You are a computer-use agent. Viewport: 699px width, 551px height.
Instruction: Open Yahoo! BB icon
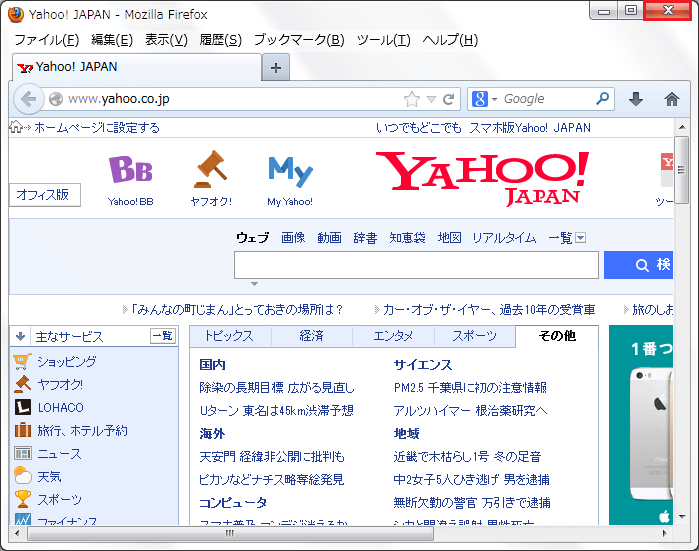[x=131, y=170]
